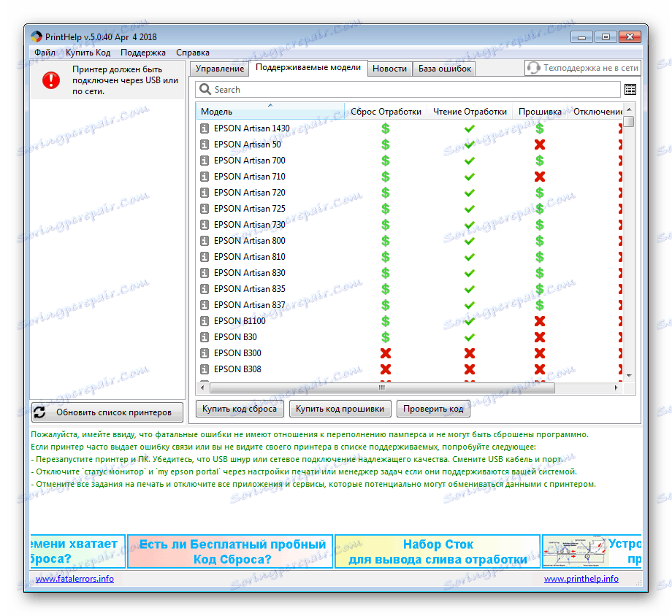
Task: Click vertical scrollbar up arrow
Action: [629, 109]
